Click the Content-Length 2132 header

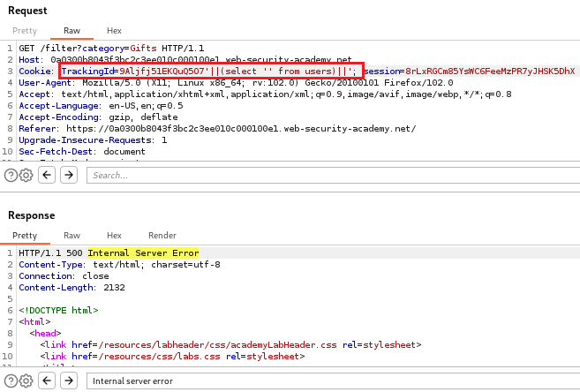coord(72,287)
